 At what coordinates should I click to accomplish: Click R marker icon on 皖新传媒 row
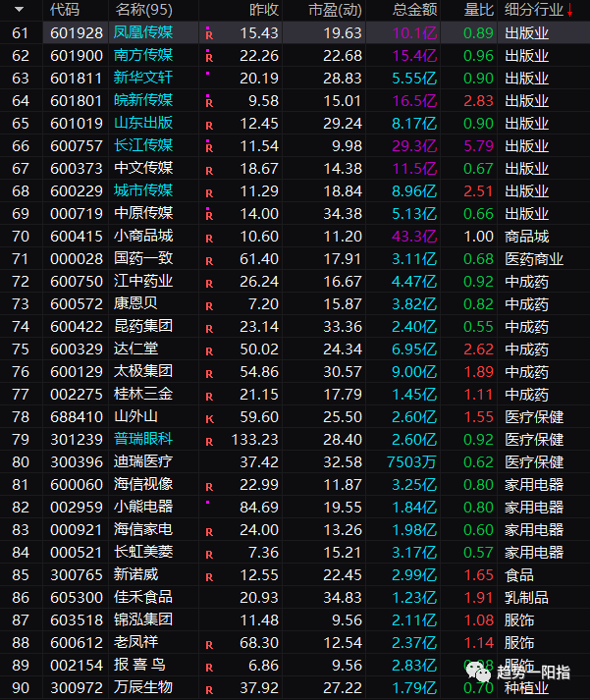point(209,103)
